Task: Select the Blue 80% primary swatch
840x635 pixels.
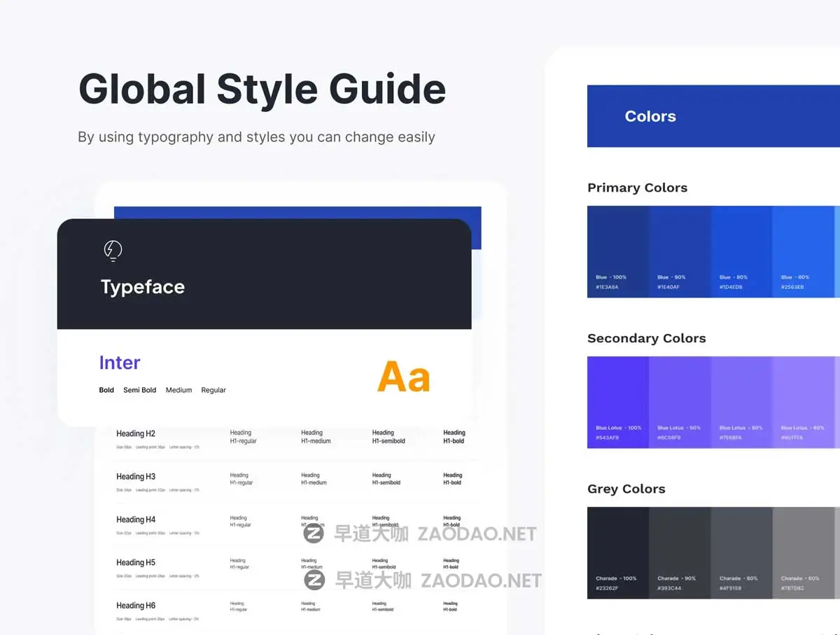Action: 741,251
